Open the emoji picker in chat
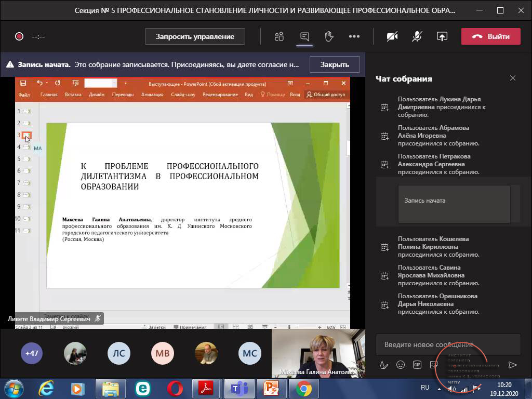 [401, 365]
